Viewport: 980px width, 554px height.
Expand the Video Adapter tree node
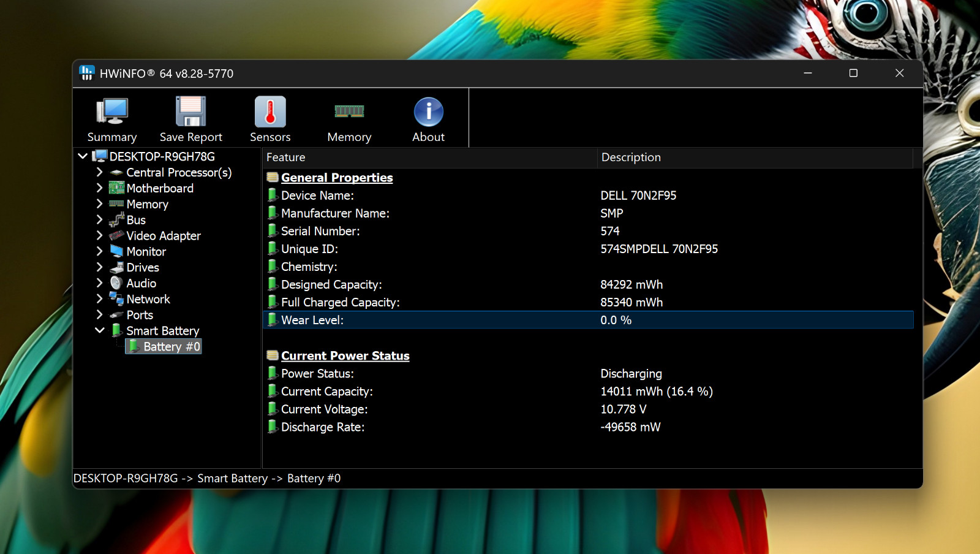(x=99, y=235)
